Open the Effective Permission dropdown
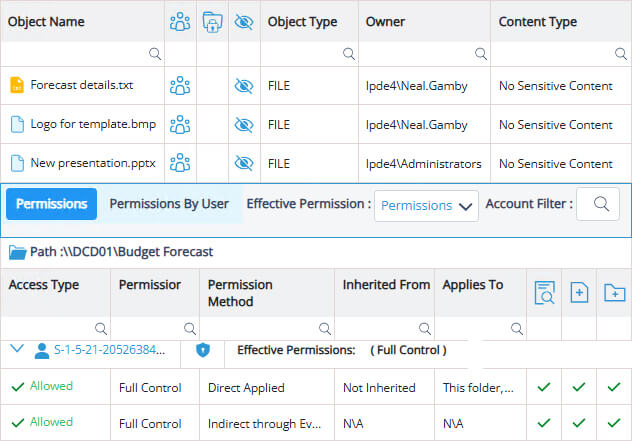The width and height of the screenshot is (632, 441). [x=426, y=205]
